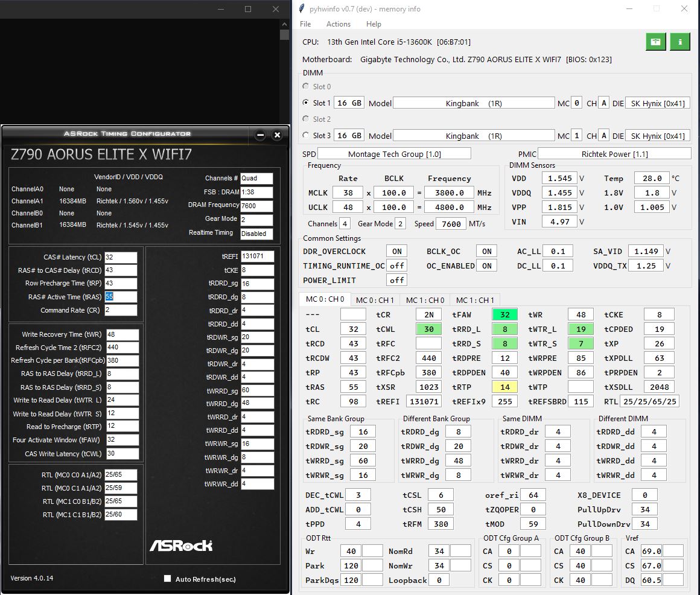The width and height of the screenshot is (700, 595).
Task: Click the DRAM Frequency field showing 7600
Action: coord(256,206)
